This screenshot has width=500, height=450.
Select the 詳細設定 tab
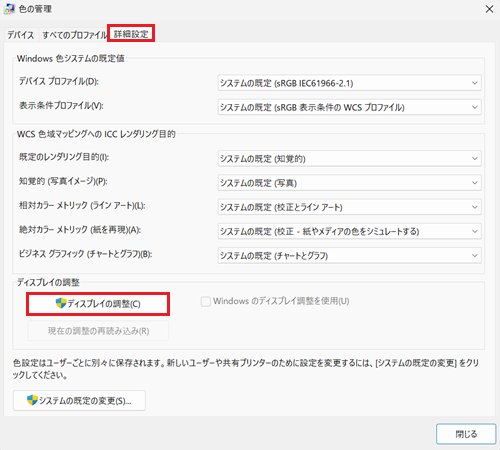(x=131, y=34)
